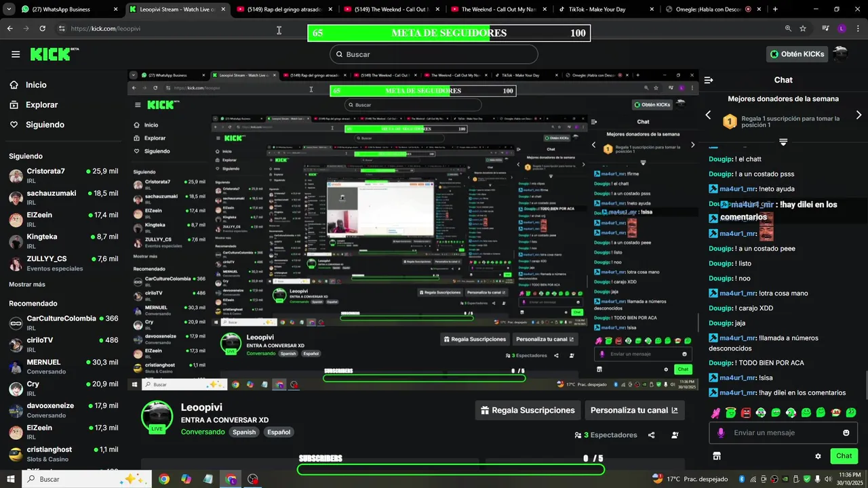Expand Mostrar más in Siguiendo list
Viewport: 868px width, 488px height.
tap(27, 285)
